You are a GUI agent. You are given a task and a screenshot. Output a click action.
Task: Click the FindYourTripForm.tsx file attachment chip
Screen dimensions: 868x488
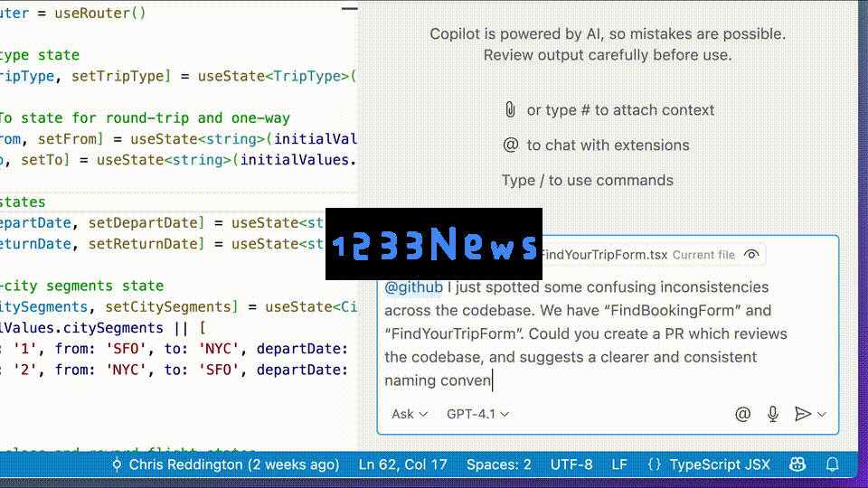coord(653,255)
